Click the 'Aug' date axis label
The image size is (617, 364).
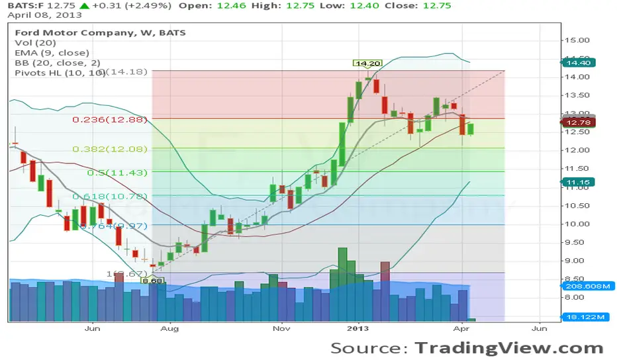click(x=170, y=328)
